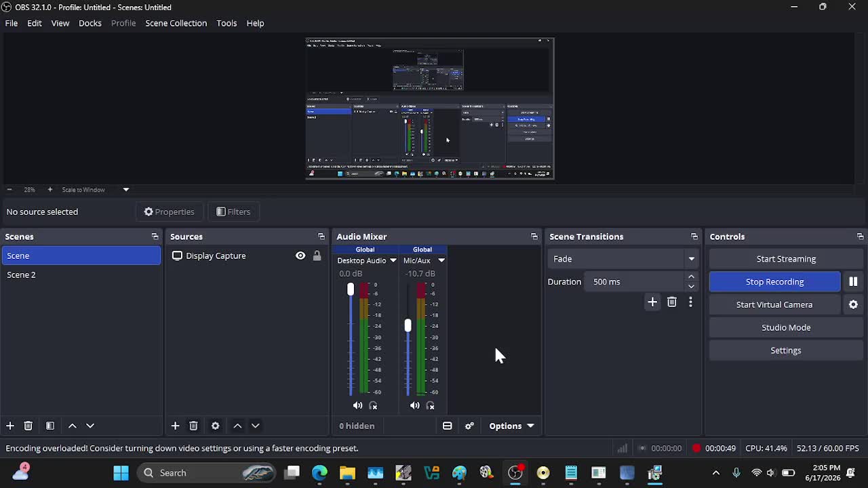Click the Start Streaming button
The height and width of the screenshot is (488, 868).
(786, 259)
